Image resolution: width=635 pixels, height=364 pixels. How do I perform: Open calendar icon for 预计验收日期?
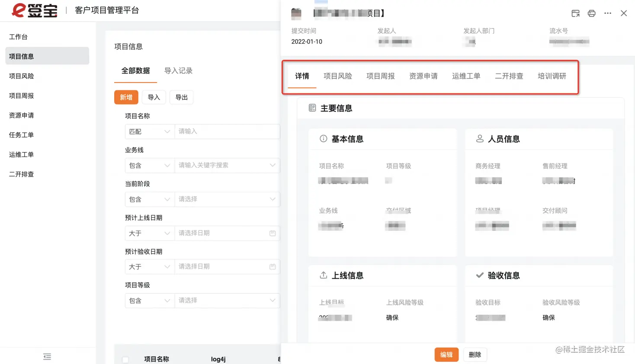click(273, 267)
